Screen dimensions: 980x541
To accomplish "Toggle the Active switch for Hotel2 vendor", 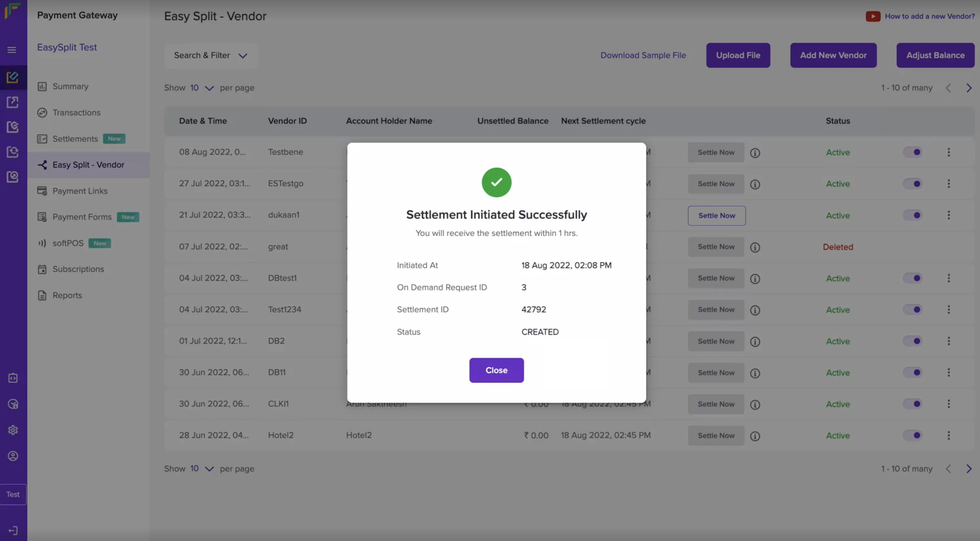I will click(912, 435).
